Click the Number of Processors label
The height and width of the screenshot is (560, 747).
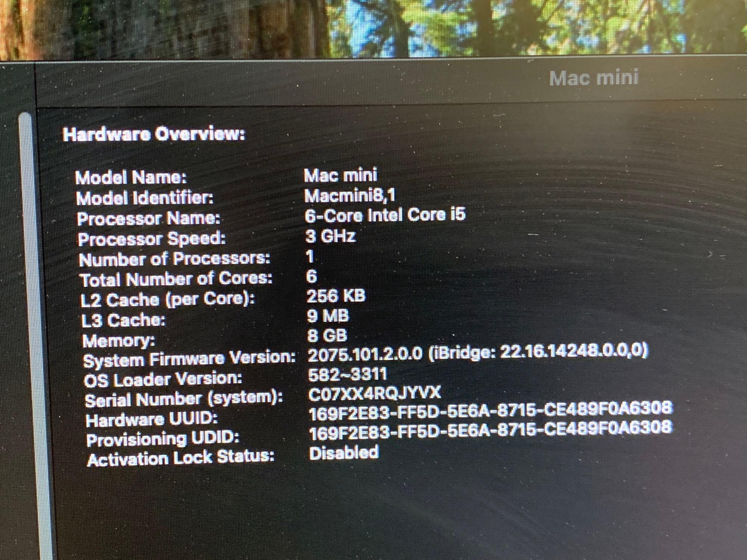(x=174, y=259)
